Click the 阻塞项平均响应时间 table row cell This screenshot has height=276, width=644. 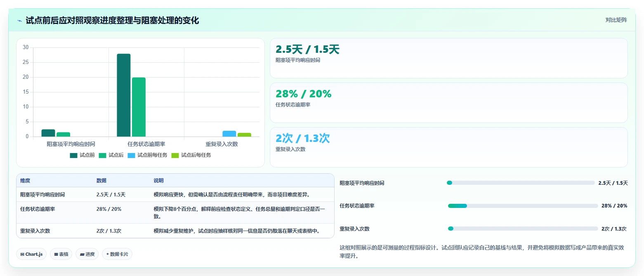click(54, 195)
